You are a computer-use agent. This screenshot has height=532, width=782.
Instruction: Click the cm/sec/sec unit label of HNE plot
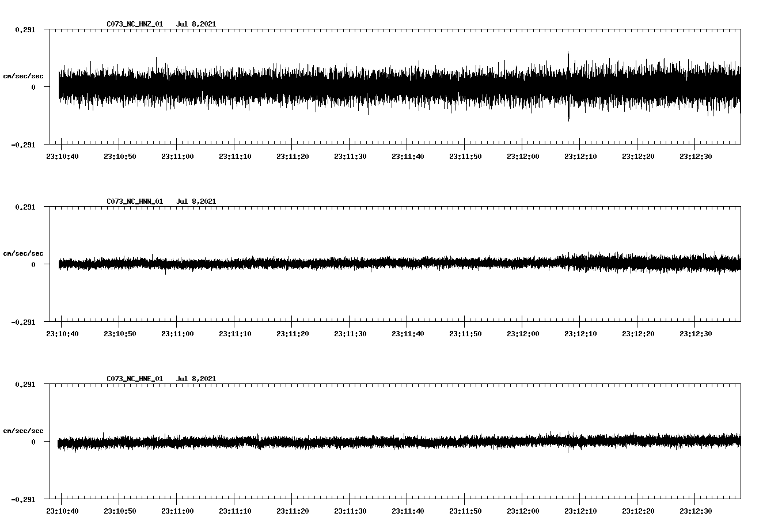(x=23, y=431)
